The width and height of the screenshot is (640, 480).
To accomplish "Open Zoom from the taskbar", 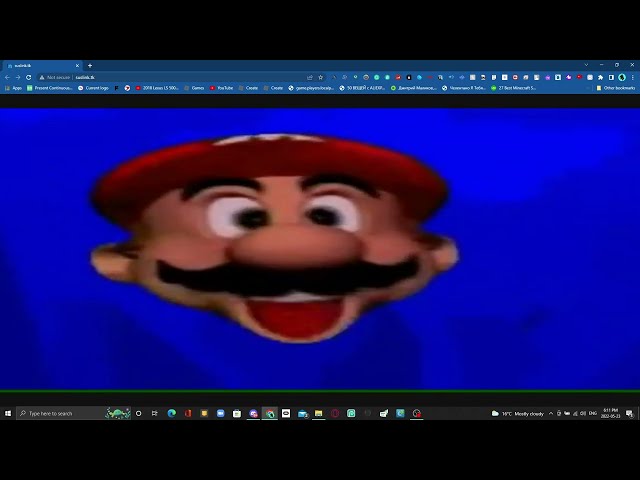I will click(x=221, y=413).
